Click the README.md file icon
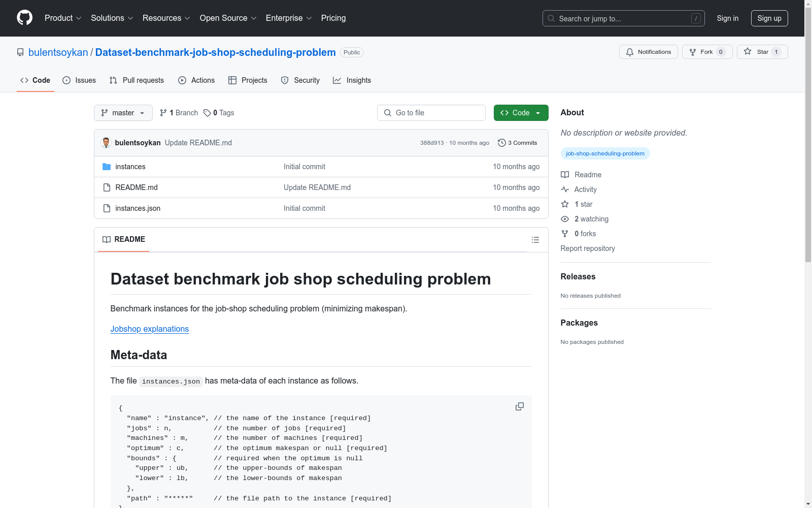The image size is (812, 508). tap(107, 187)
